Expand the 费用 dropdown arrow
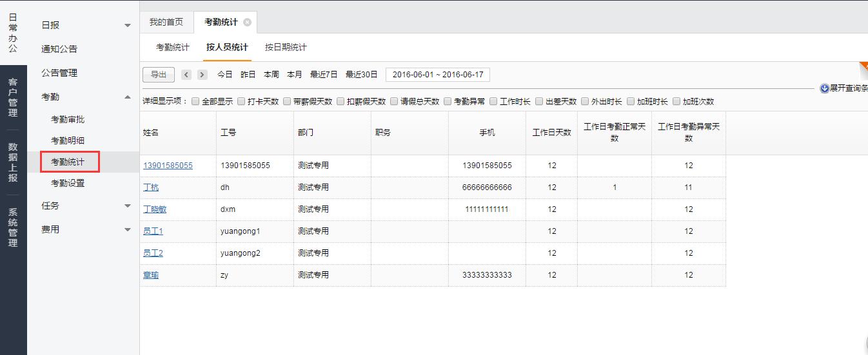The height and width of the screenshot is (355, 868). tap(127, 229)
